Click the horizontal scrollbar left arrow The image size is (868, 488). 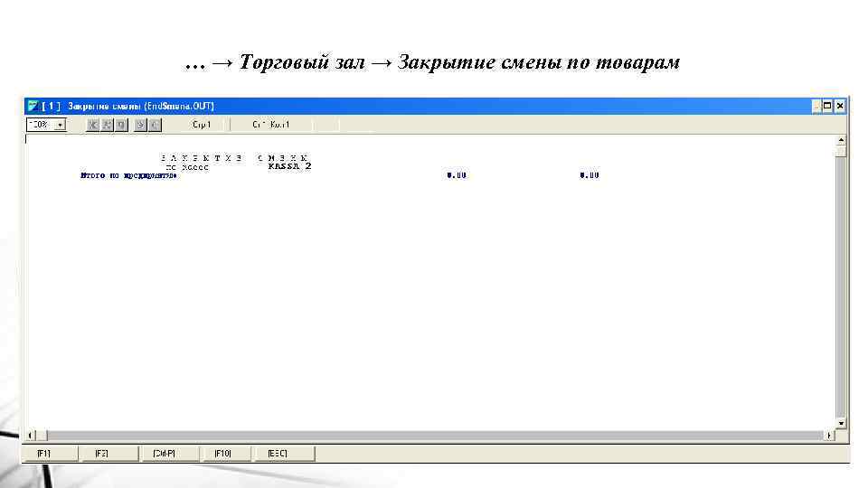click(x=31, y=436)
